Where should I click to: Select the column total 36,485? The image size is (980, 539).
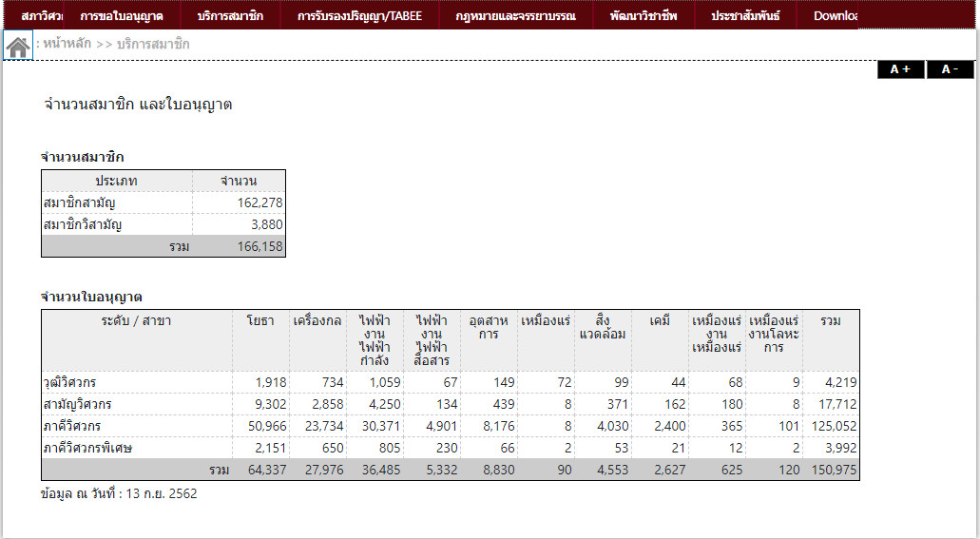pyautogui.click(x=381, y=471)
